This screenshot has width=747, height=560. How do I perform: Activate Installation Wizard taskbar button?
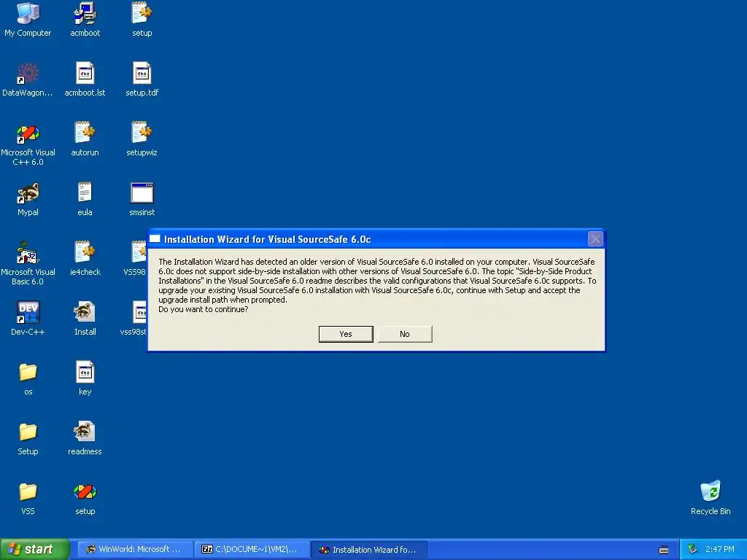tap(370, 550)
